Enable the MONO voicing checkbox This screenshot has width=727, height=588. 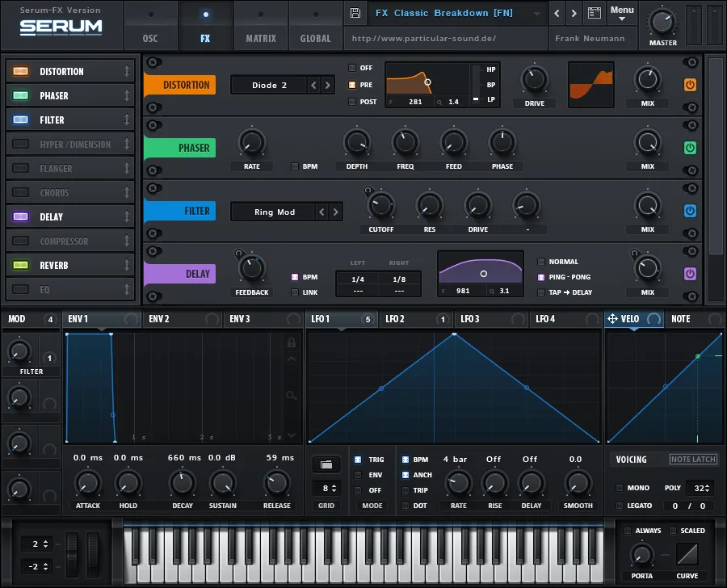(x=620, y=488)
